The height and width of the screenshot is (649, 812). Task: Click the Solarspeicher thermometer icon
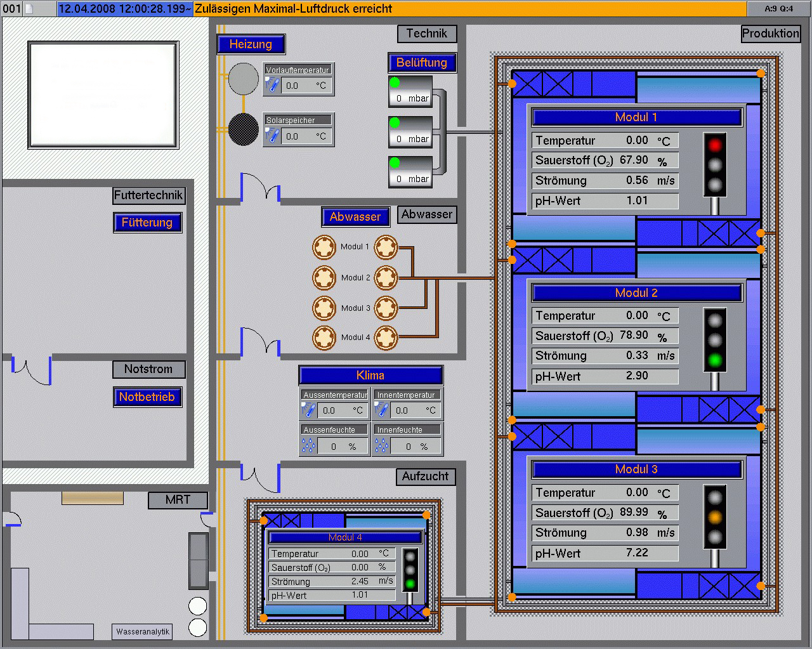pos(272,135)
